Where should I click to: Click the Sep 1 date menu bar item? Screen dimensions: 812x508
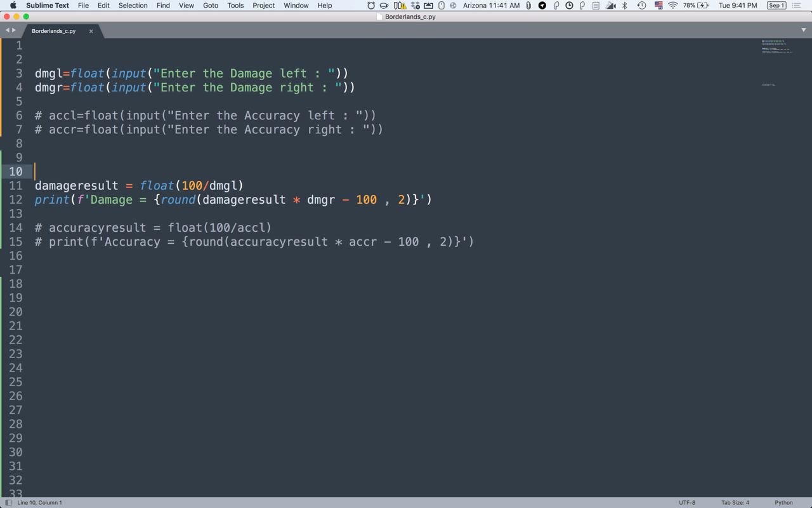coord(776,5)
